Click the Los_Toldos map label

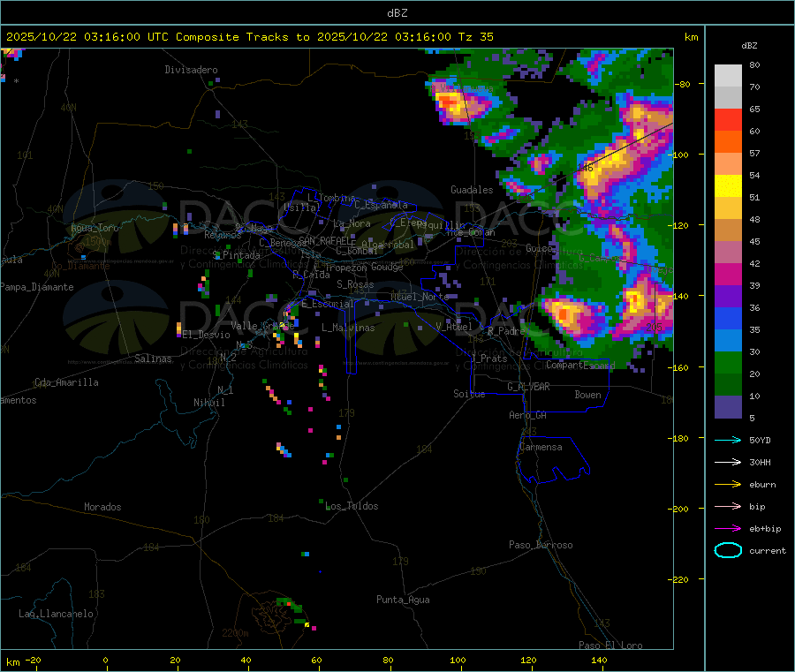(x=352, y=506)
